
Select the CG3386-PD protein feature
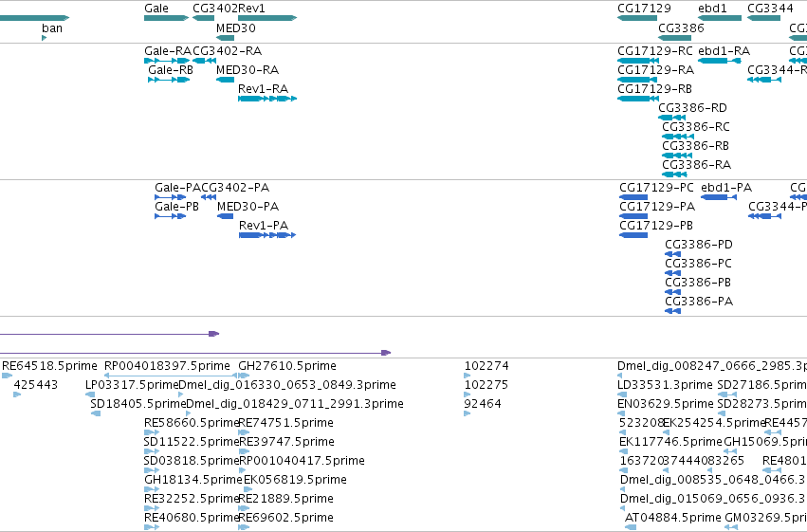click(x=673, y=254)
